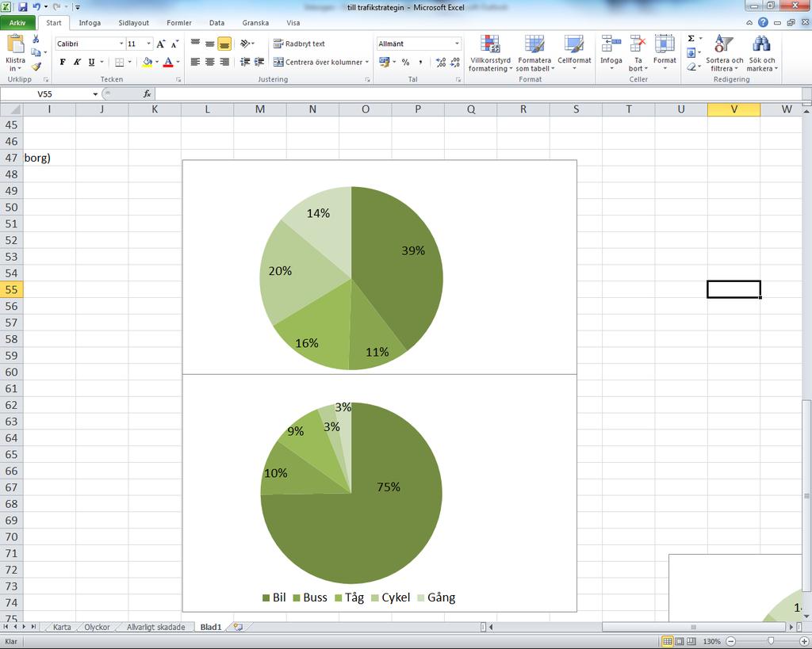Toggle Underline (U) formatting
This screenshot has height=649, width=812.
[92, 62]
